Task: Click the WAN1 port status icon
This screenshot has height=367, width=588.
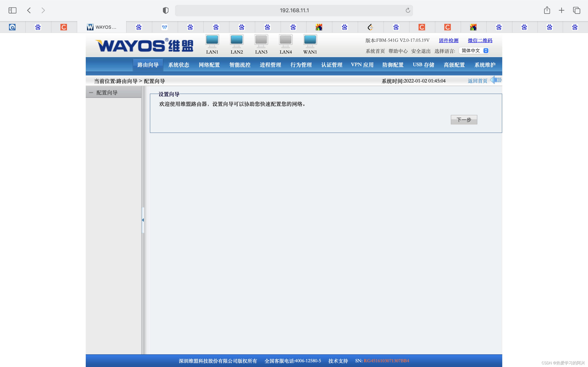Action: (x=310, y=41)
